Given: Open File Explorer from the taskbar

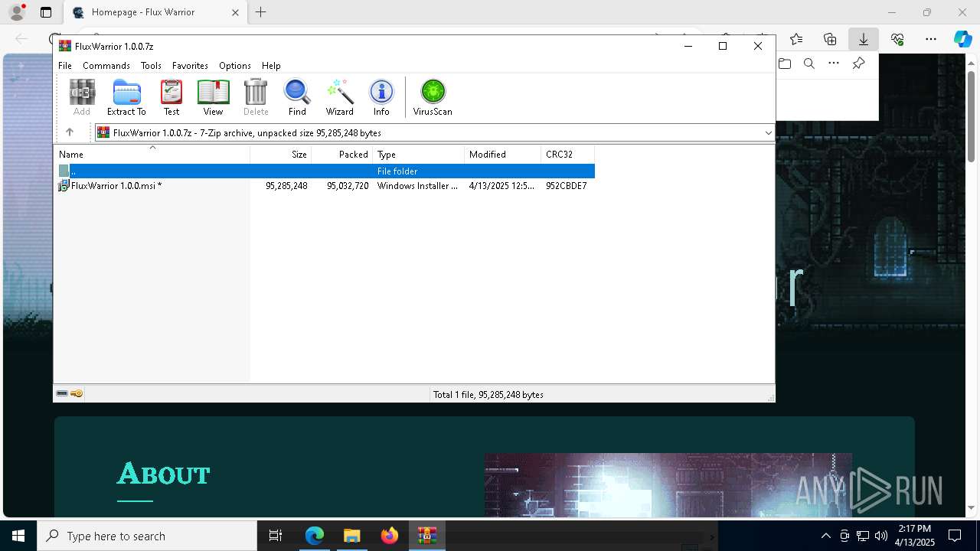Looking at the screenshot, I should pos(352,536).
